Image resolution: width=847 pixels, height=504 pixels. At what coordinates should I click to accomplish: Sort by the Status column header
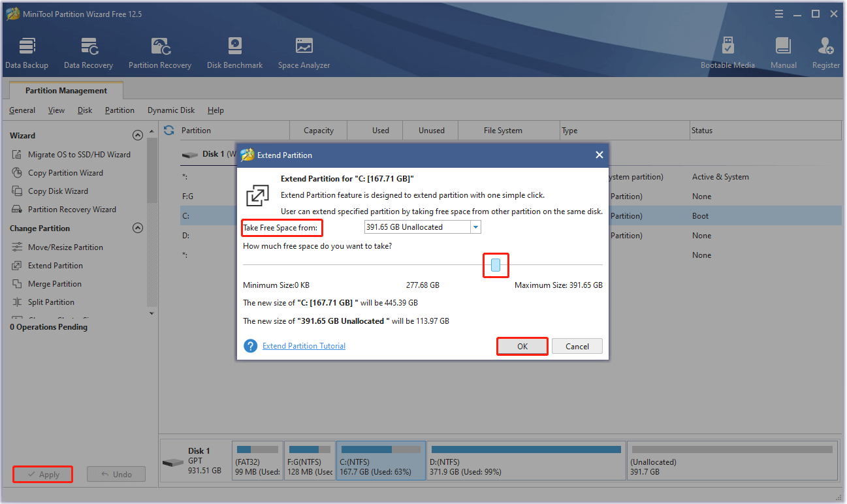pos(765,131)
